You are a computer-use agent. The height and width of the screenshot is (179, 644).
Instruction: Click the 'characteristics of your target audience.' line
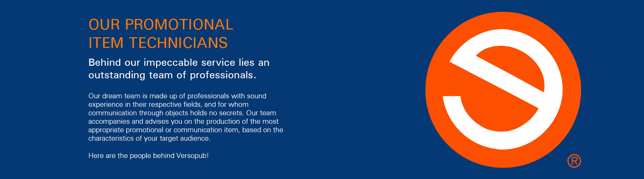[x=150, y=138]
